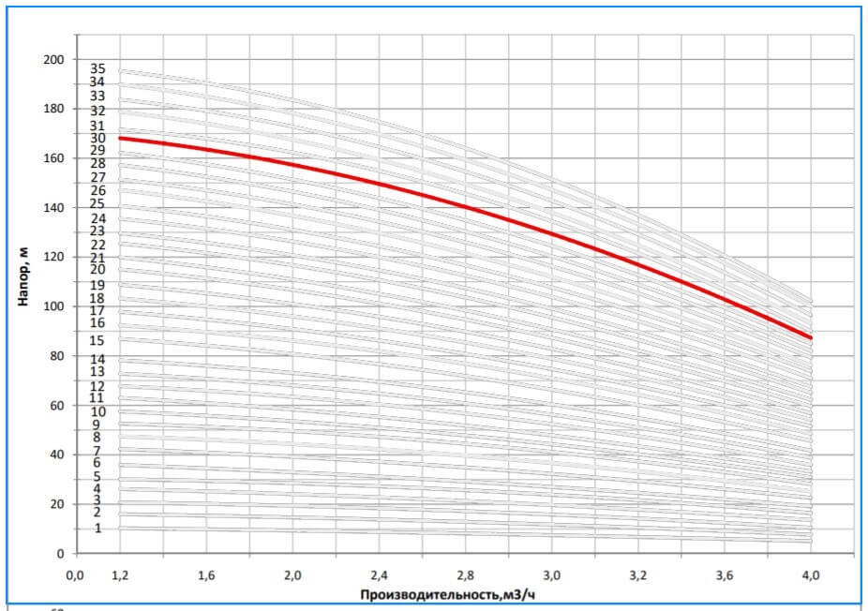Select curve label 1 at bottom
This screenshot has height=611, width=868.
pos(97,529)
